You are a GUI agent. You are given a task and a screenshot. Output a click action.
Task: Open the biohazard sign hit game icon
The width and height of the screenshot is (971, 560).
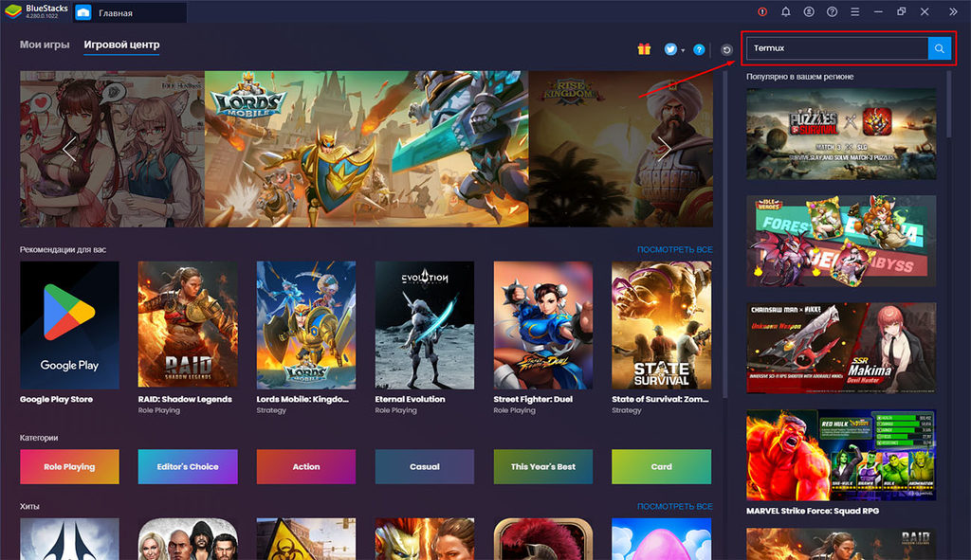pyautogui.click(x=306, y=539)
